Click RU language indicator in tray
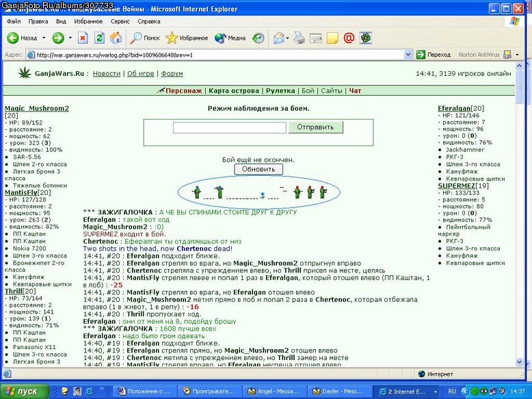 [x=452, y=391]
